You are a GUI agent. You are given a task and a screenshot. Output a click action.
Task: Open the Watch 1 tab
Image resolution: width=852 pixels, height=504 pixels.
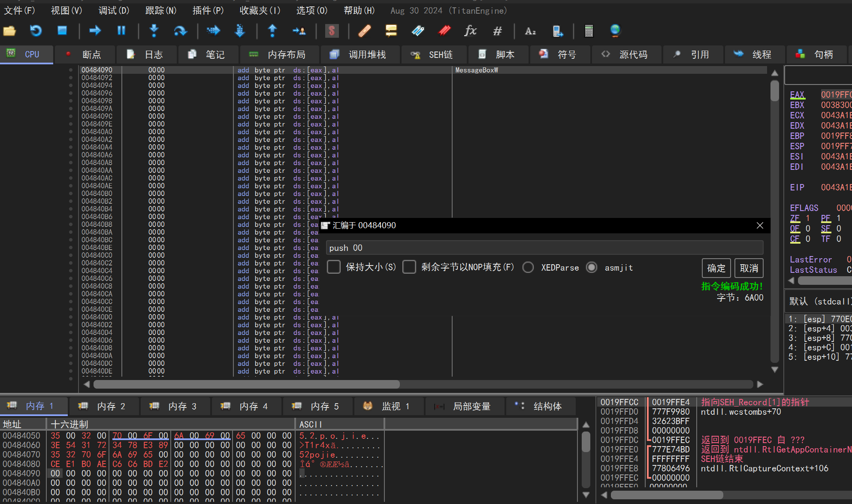coord(389,406)
